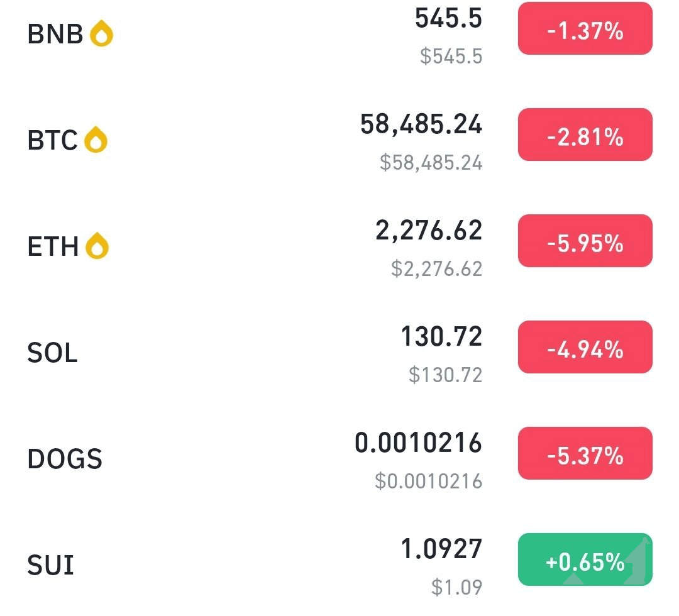Click the -5.37% change badge
Screen dimensions: 679x616
585,453
